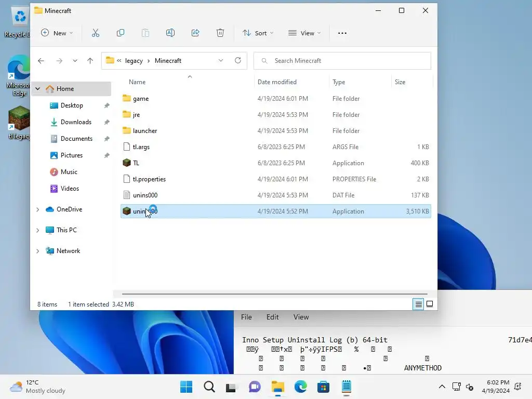The height and width of the screenshot is (399, 532).
Task: Expand address bar history dropdown
Action: click(x=221, y=60)
